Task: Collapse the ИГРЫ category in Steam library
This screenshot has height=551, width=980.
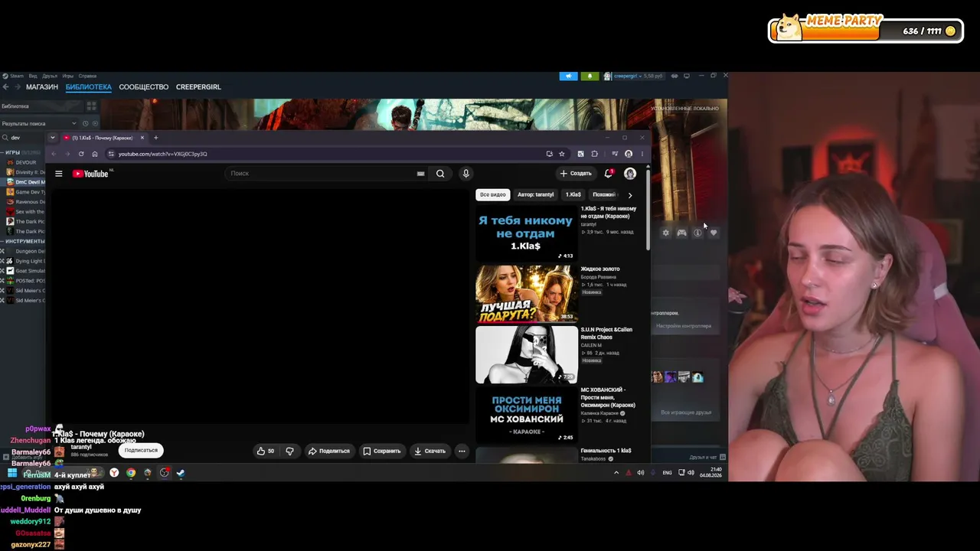Action: 2,152
